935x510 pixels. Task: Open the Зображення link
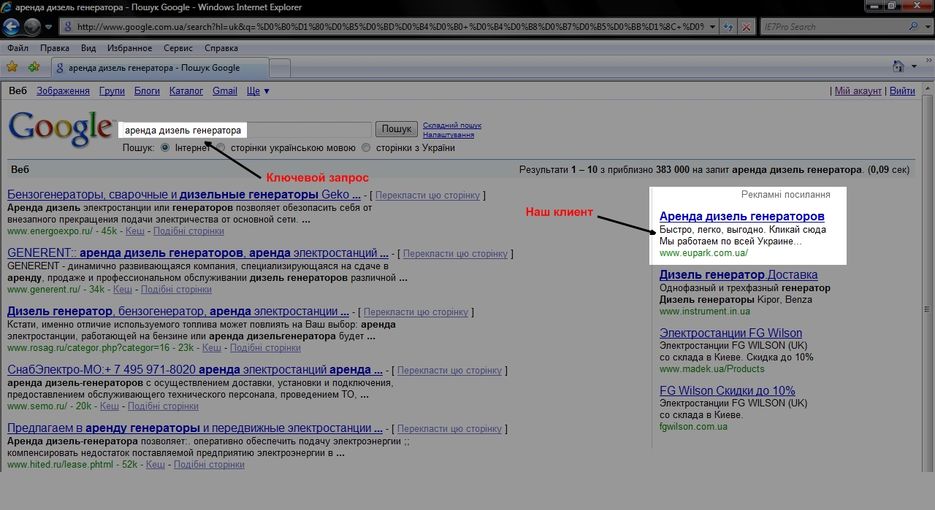pos(63,91)
